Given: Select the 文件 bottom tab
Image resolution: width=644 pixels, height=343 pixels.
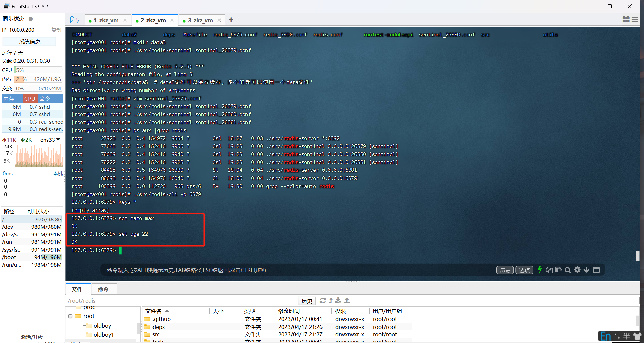Looking at the screenshot, I should click(x=78, y=289).
